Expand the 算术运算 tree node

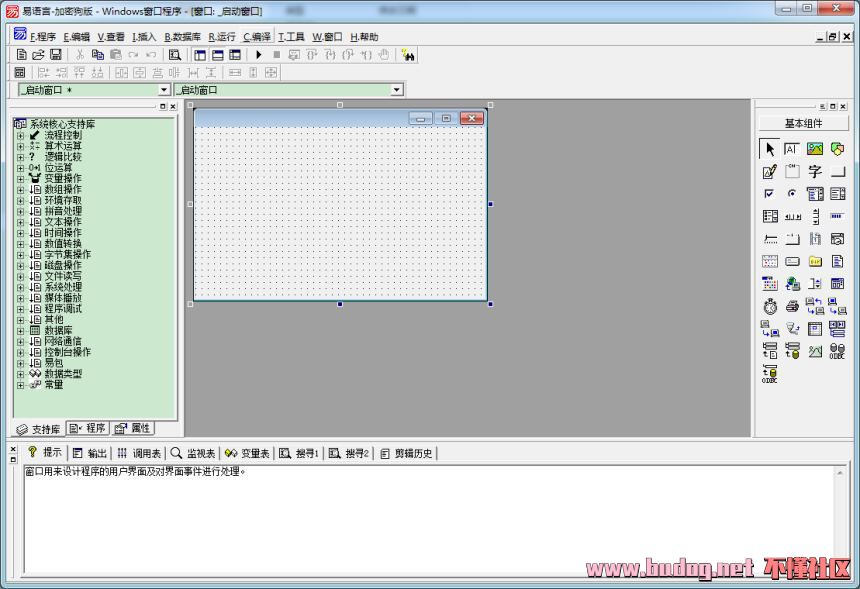tap(20, 146)
